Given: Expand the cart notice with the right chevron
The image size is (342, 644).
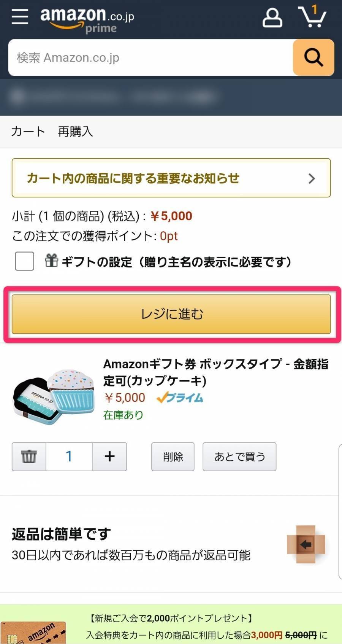Looking at the screenshot, I should click(312, 178).
